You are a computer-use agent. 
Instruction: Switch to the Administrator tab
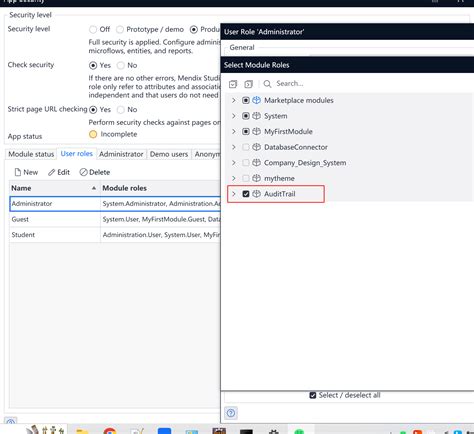[x=121, y=154]
